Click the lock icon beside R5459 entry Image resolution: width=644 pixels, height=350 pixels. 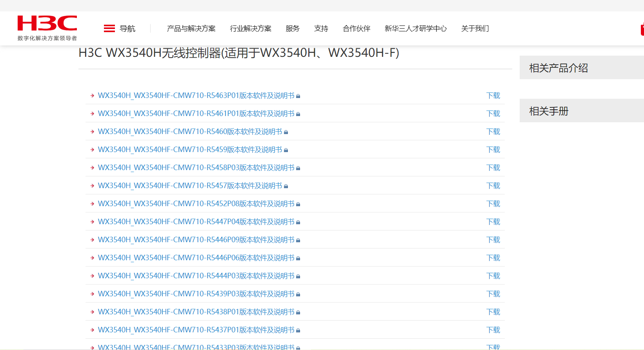coord(286,150)
